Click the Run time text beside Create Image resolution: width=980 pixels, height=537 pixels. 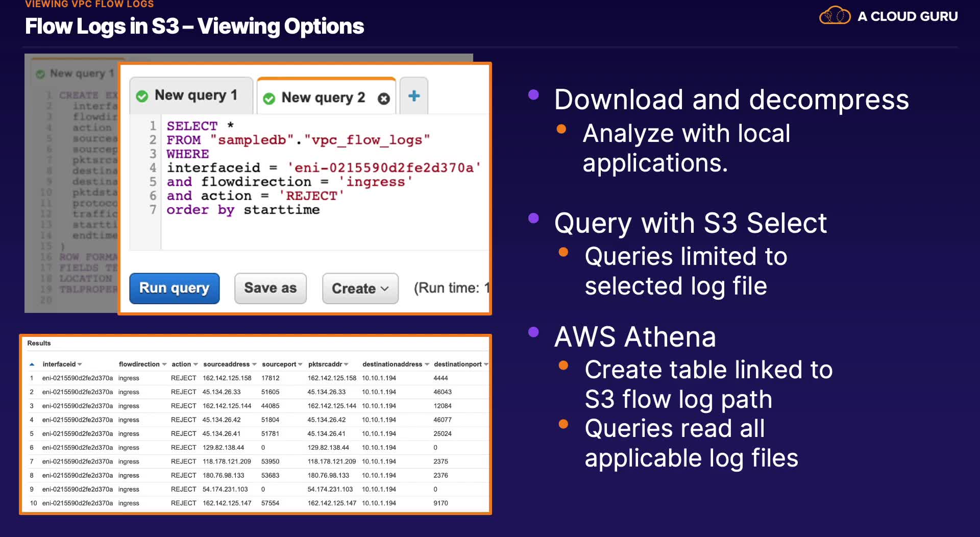pos(451,288)
